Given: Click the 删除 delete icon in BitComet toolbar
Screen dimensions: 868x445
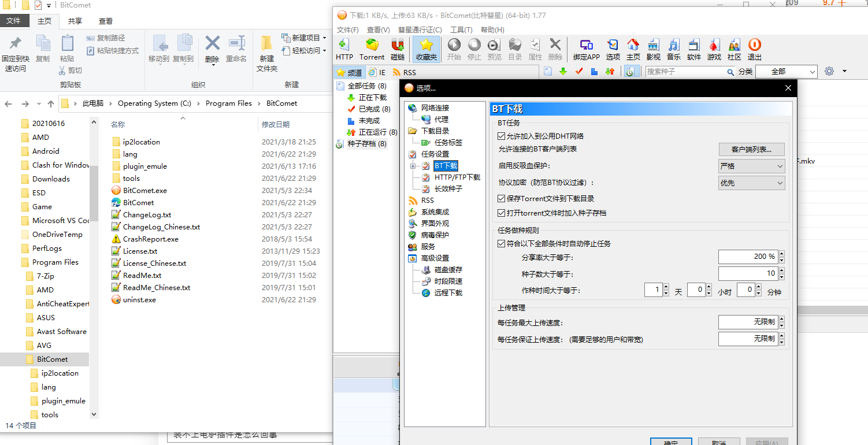Looking at the screenshot, I should tap(555, 50).
